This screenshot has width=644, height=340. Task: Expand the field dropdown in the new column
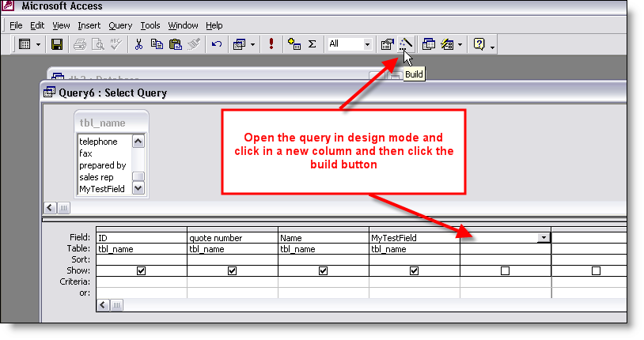point(544,237)
